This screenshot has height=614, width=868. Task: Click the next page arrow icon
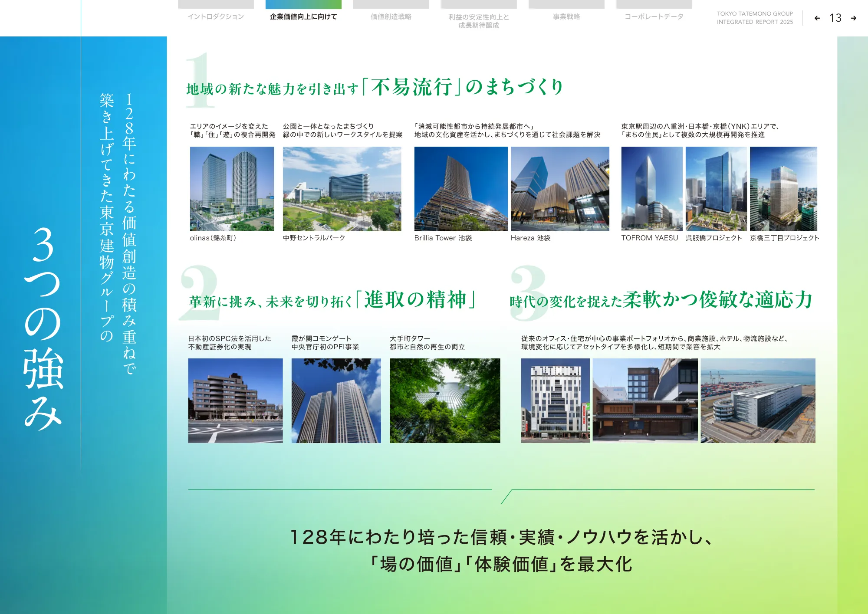pyautogui.click(x=853, y=18)
